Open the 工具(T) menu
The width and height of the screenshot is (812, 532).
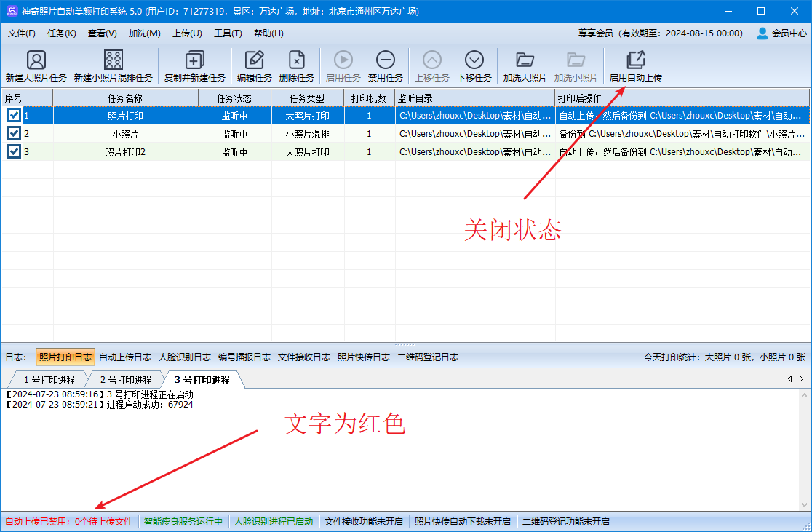pos(228,33)
